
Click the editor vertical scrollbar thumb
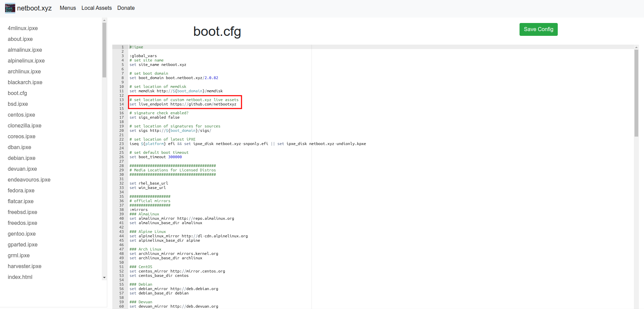coord(636,93)
